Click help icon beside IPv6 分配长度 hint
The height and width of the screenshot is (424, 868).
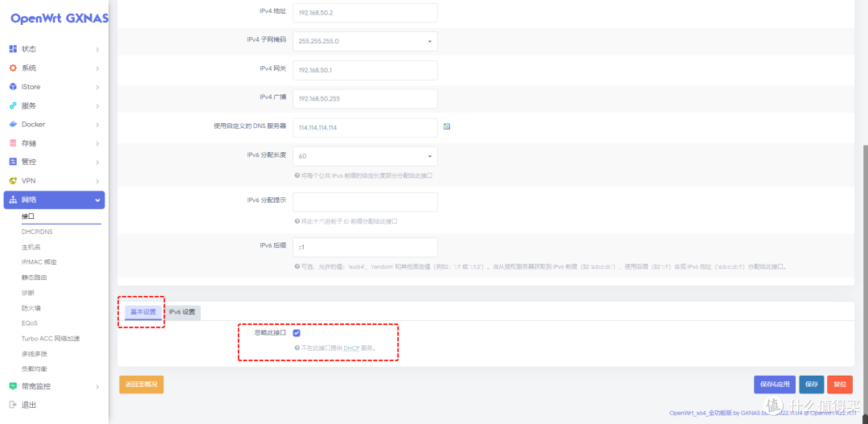tap(297, 175)
